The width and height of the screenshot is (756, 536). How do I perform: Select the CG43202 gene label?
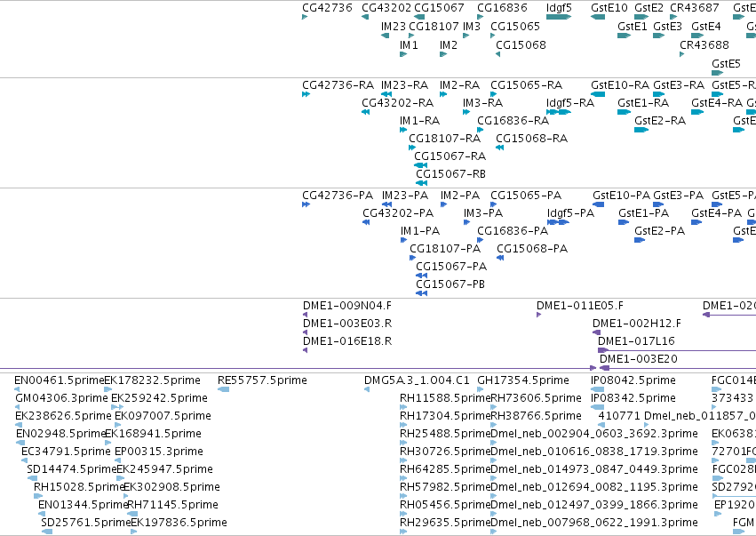coord(386,8)
